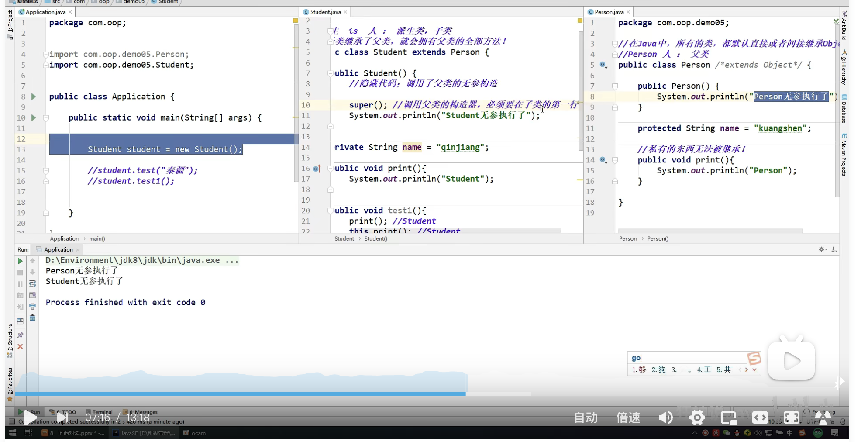Close the Student.java tab
The height and width of the screenshot is (442, 868).
click(x=345, y=12)
